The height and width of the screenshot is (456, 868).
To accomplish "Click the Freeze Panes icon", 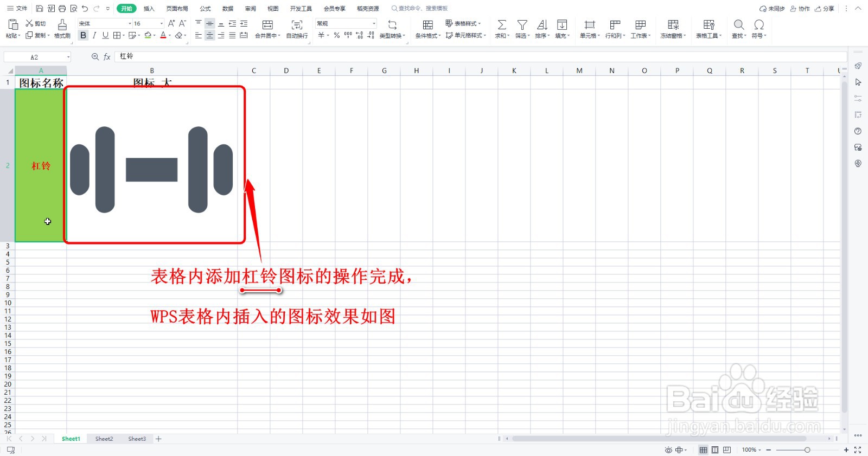I will pyautogui.click(x=673, y=25).
